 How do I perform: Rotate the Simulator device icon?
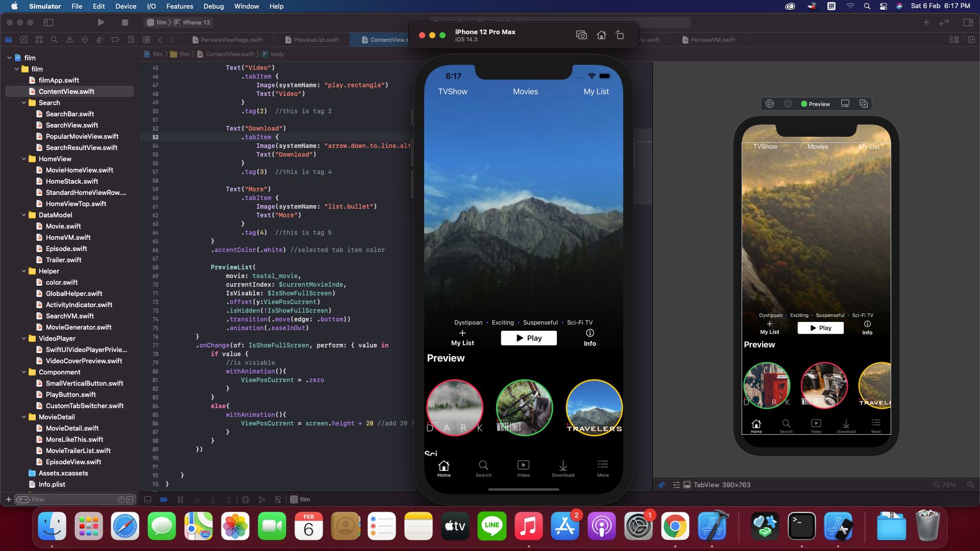click(620, 35)
